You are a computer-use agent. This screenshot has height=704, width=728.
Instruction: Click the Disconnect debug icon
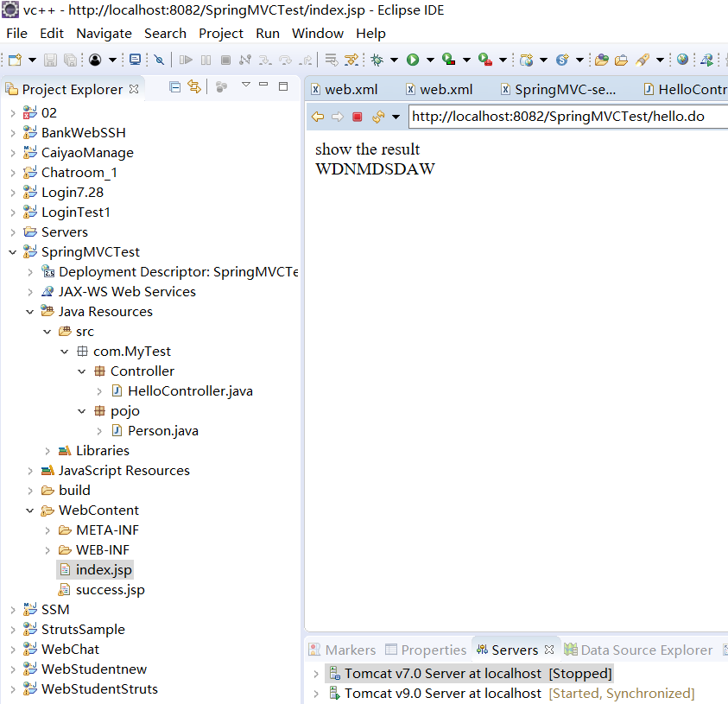coord(245,60)
